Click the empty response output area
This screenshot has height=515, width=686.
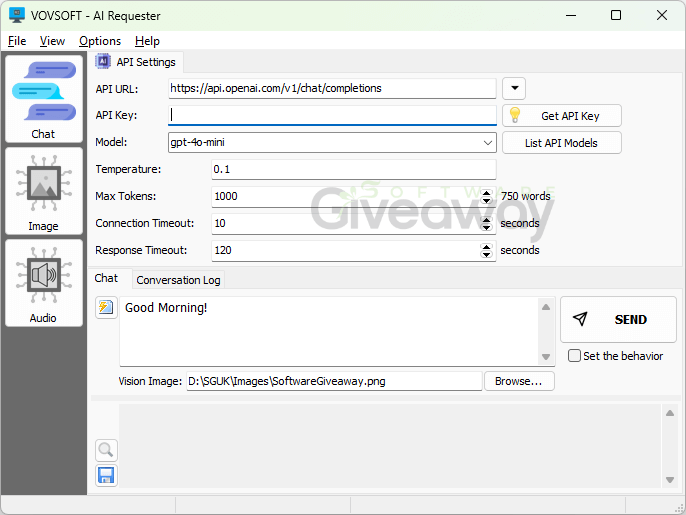[x=389, y=445]
